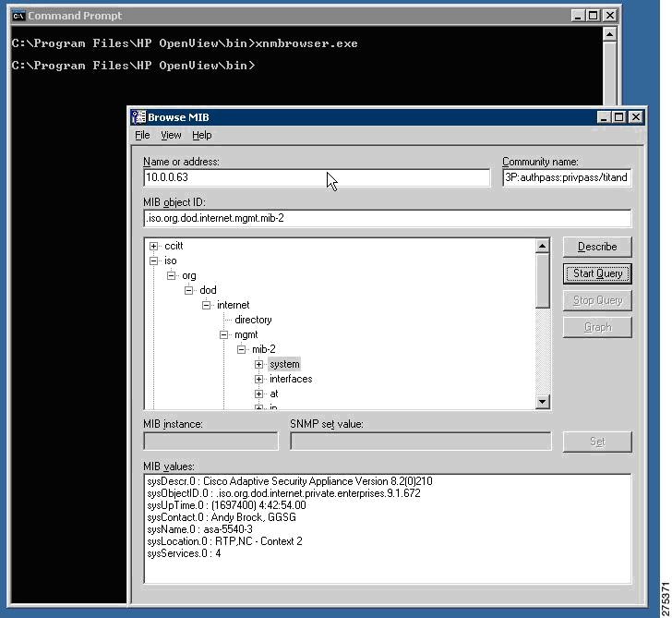The height and width of the screenshot is (618, 672).
Task: Select the sysServices.0 value line
Action: click(184, 553)
